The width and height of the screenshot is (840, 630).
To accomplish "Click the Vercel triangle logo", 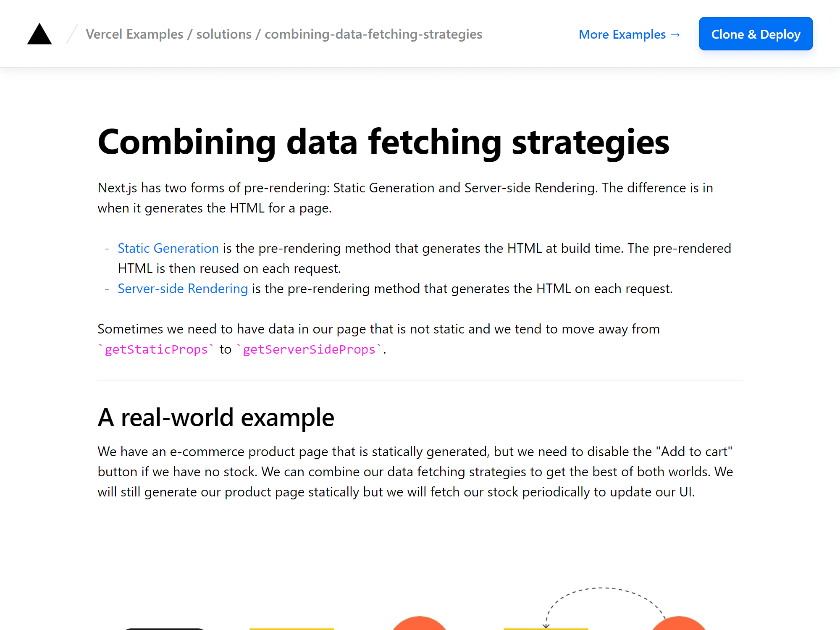I will [39, 34].
